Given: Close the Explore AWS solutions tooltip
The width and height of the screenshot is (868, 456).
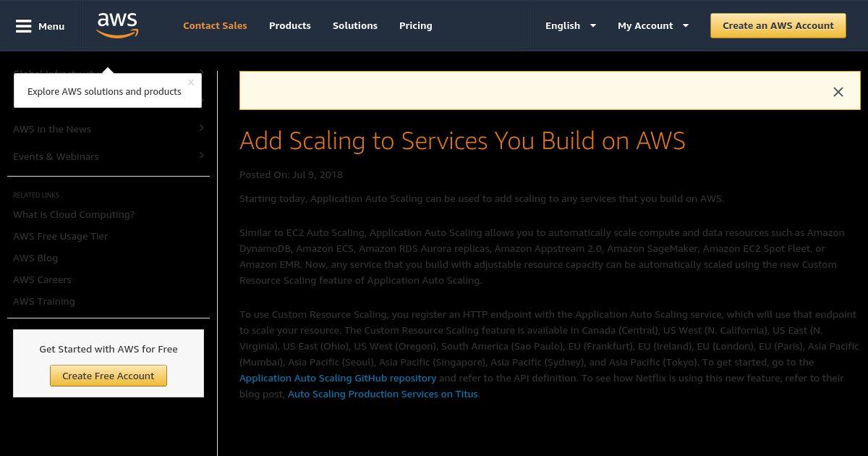Looking at the screenshot, I should (191, 83).
